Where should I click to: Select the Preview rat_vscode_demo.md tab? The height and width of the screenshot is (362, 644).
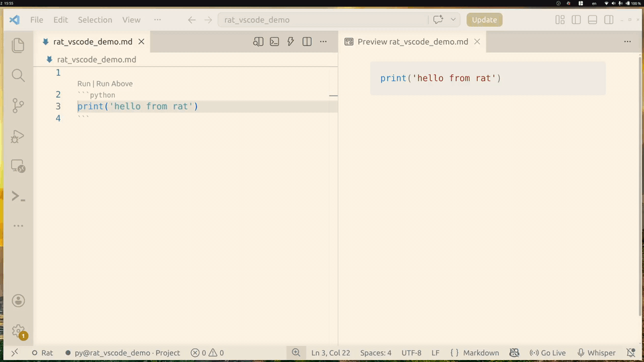pyautogui.click(x=413, y=42)
